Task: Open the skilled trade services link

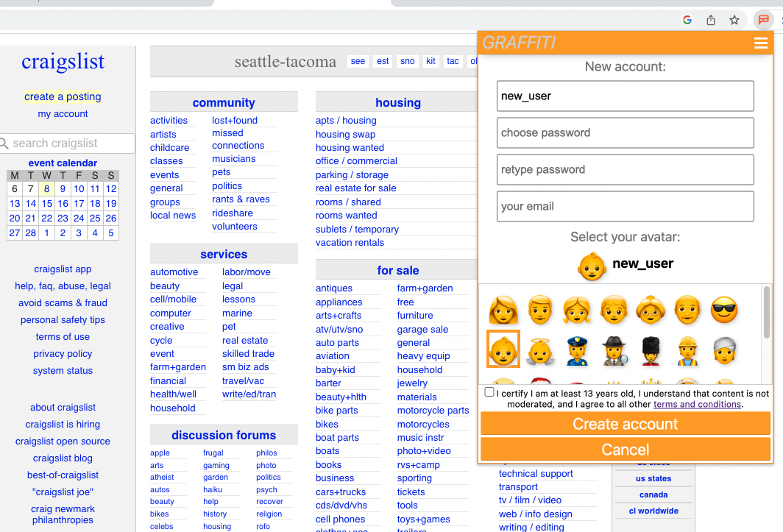Action: coord(248,354)
